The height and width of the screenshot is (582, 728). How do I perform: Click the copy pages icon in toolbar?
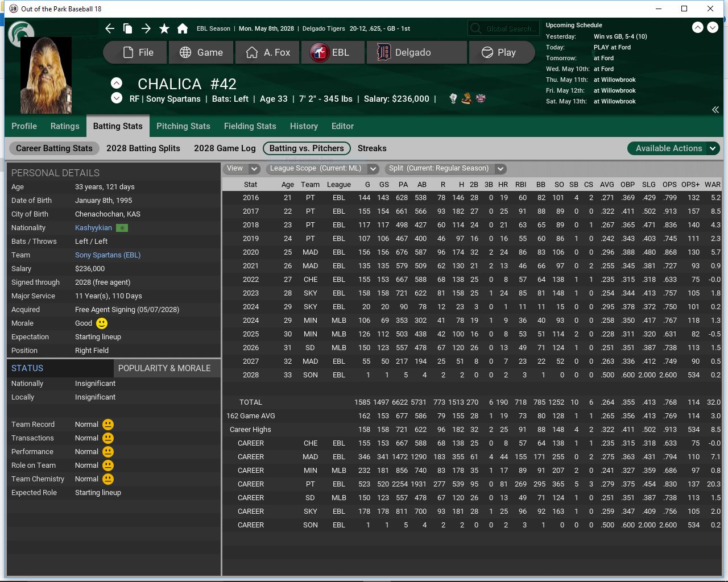point(128,28)
